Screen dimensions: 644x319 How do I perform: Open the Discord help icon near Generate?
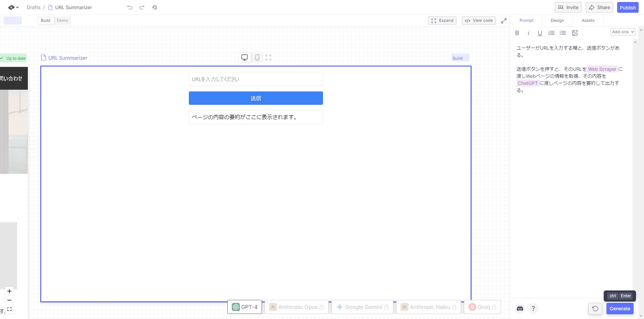click(520, 308)
